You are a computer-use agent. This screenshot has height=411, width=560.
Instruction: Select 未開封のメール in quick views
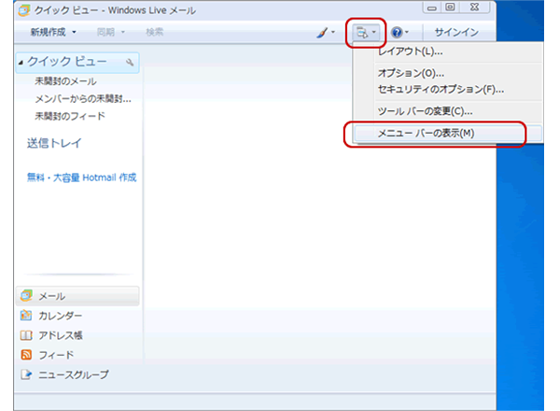(x=66, y=81)
